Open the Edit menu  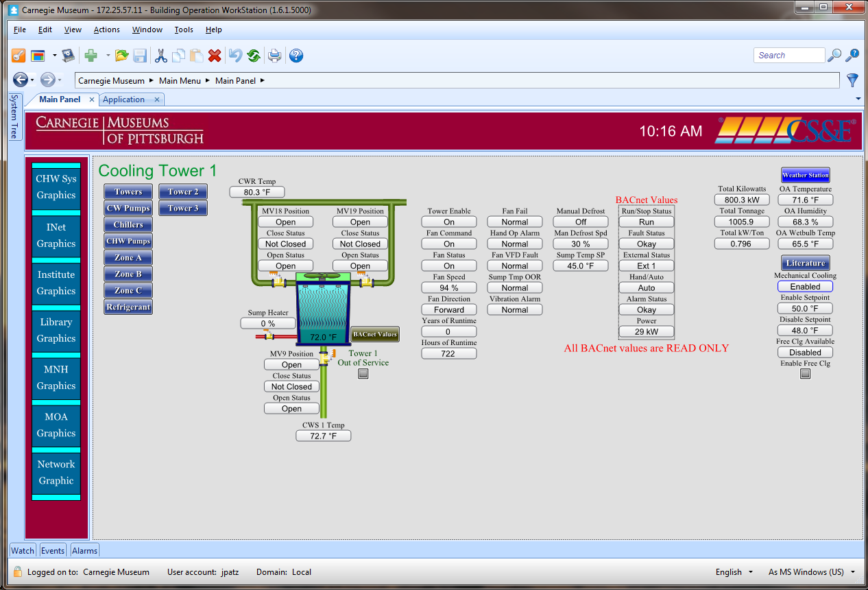(45, 29)
